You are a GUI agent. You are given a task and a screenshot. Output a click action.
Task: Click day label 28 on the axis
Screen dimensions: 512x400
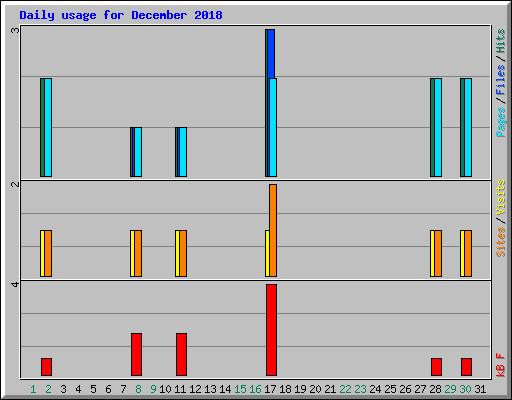click(435, 389)
